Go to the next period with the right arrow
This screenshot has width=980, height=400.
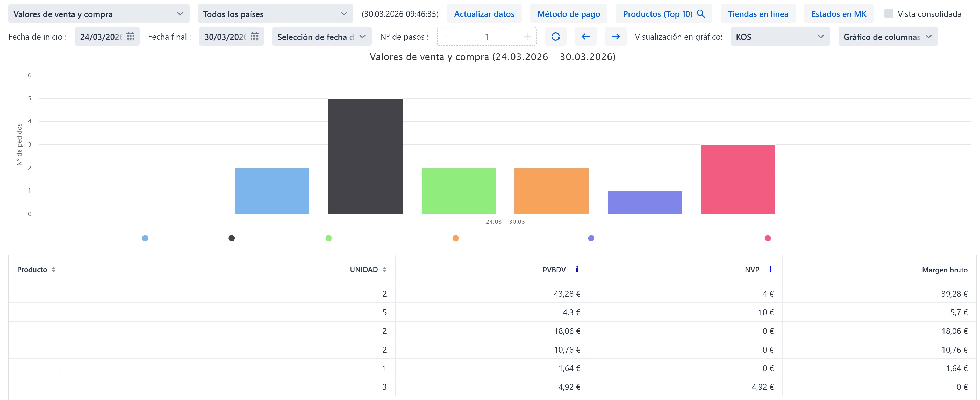coord(615,37)
